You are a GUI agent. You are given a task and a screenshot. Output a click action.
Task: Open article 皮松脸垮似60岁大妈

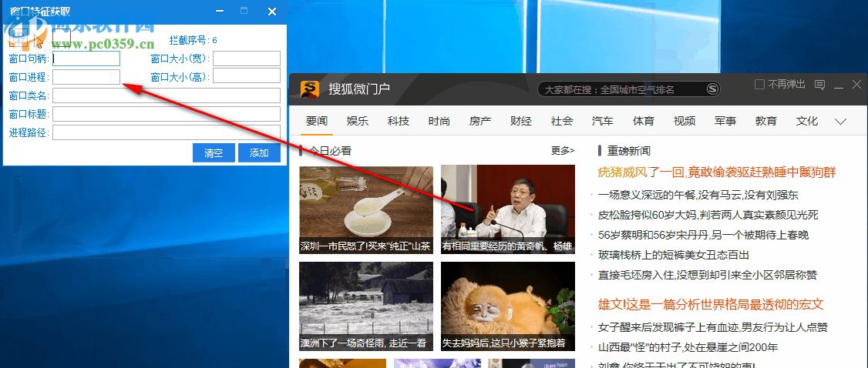708,215
